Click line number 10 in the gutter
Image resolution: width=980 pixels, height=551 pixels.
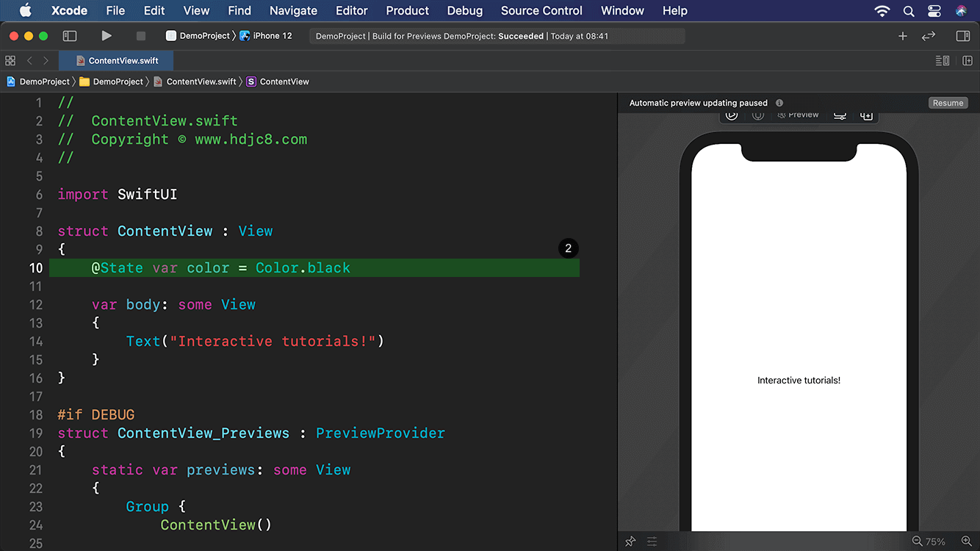click(x=36, y=268)
